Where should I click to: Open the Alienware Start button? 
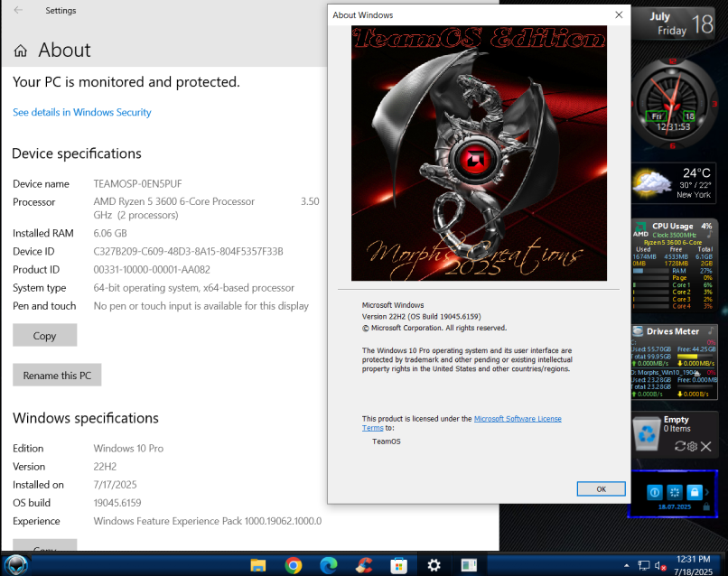[15, 565]
